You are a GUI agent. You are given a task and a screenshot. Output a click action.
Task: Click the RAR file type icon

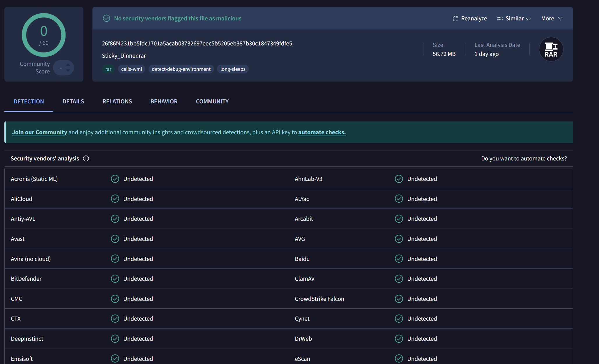(x=551, y=49)
